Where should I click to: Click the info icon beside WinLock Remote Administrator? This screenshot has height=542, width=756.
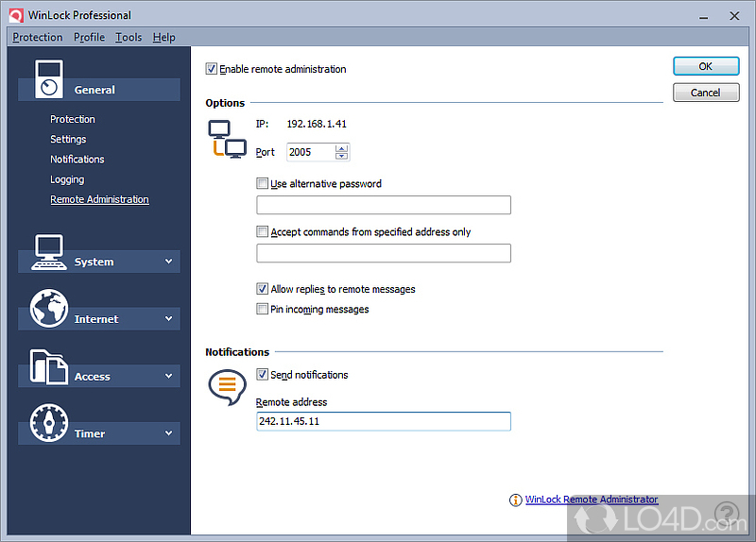click(515, 500)
